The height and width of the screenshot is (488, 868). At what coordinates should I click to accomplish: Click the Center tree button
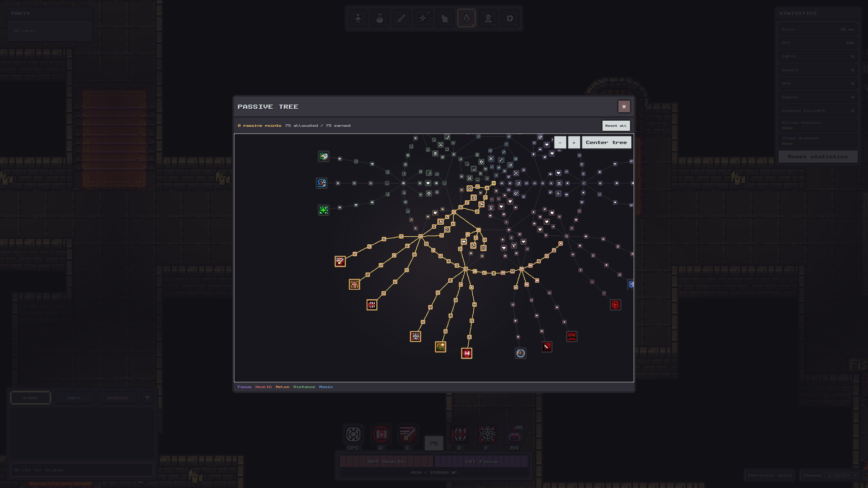click(x=606, y=143)
